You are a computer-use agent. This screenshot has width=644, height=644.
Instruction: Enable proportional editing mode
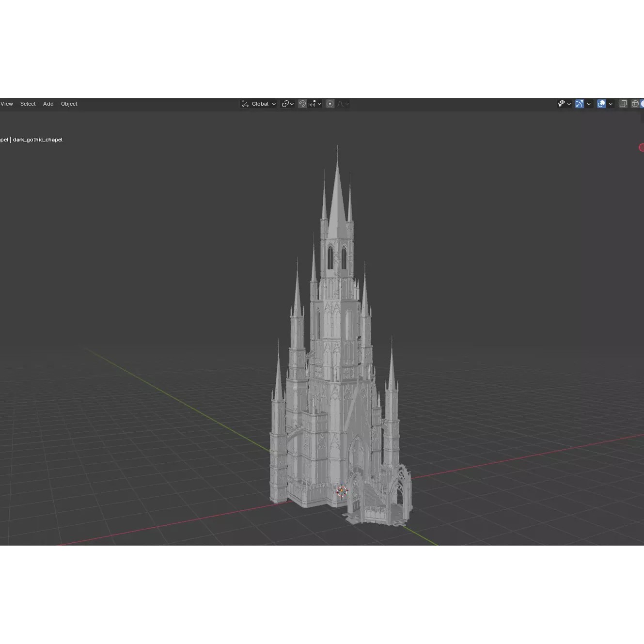330,104
